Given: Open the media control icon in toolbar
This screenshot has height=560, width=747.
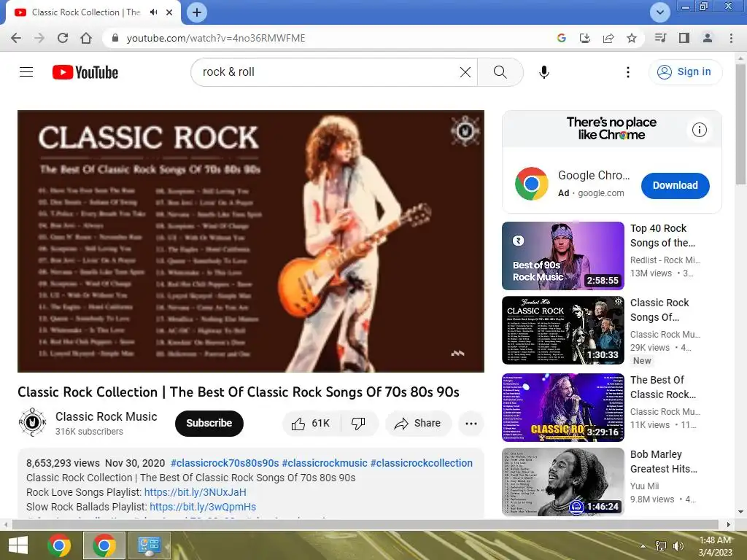Looking at the screenshot, I should 660,38.
